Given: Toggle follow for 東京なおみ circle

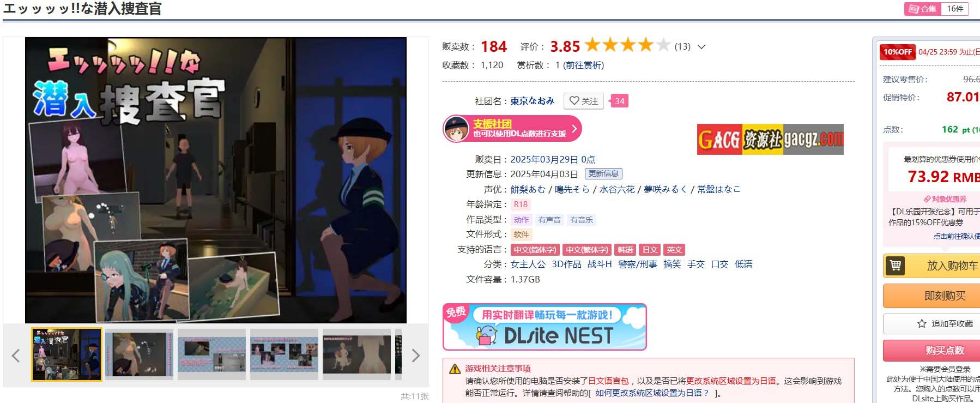Looking at the screenshot, I should (583, 101).
